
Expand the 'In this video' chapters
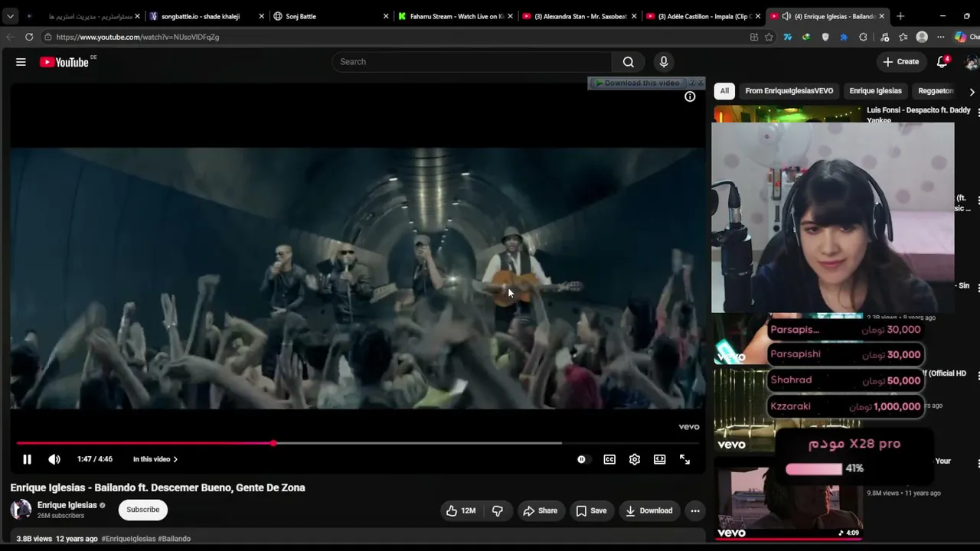tap(155, 459)
